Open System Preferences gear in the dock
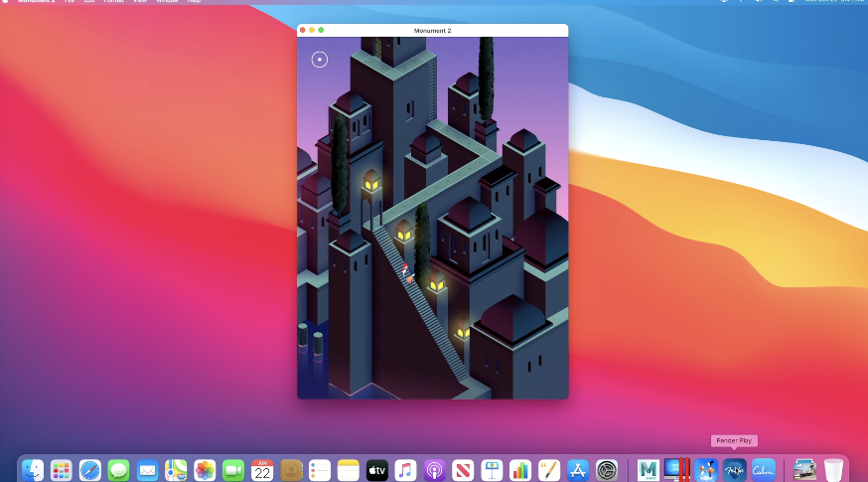Screen dimensions: 868x482 click(607, 470)
